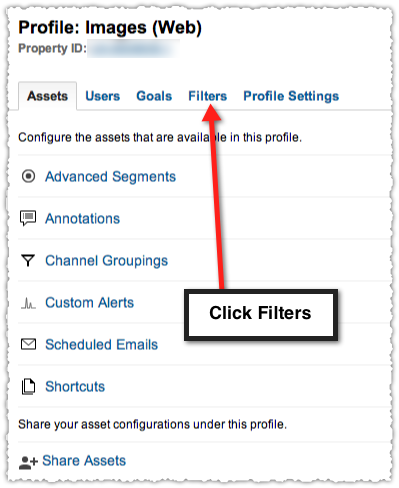Click the Custom Alerts graph icon

click(28, 303)
